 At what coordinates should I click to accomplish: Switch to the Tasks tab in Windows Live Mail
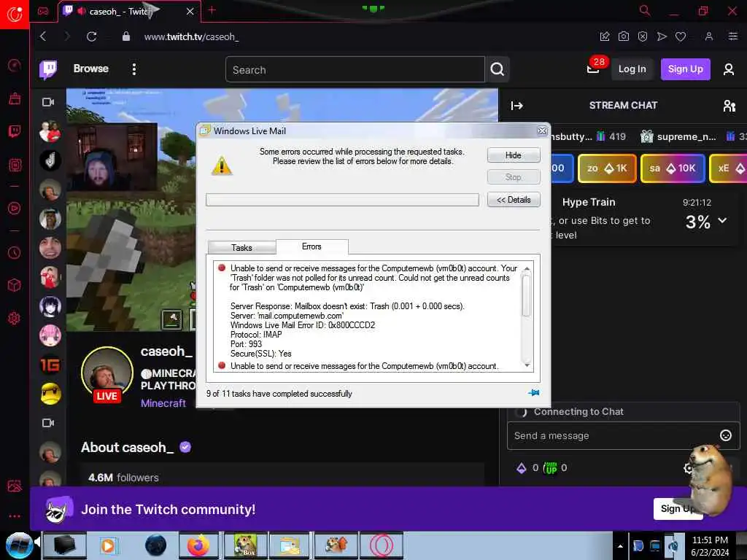241,248
